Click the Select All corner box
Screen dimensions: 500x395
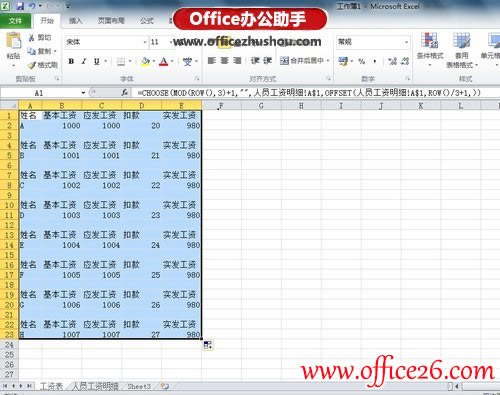(x=9, y=106)
